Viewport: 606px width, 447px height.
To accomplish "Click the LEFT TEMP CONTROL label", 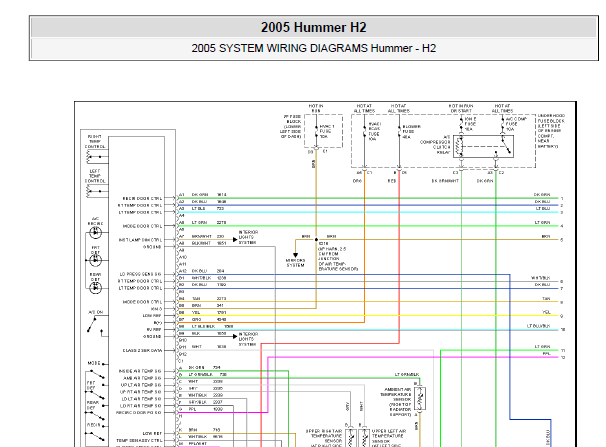I will (95, 176).
